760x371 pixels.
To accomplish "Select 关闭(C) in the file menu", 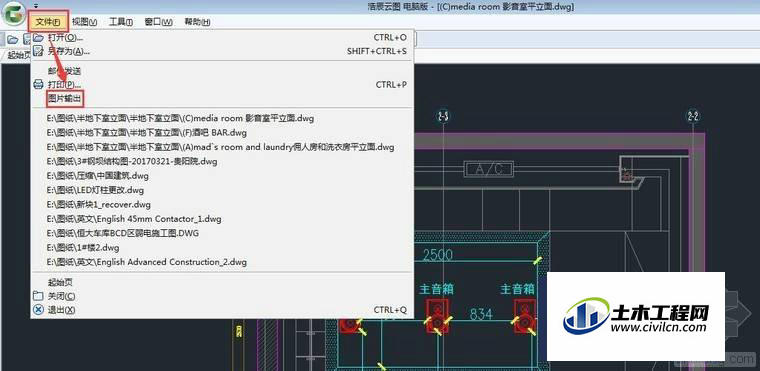I will (222, 296).
